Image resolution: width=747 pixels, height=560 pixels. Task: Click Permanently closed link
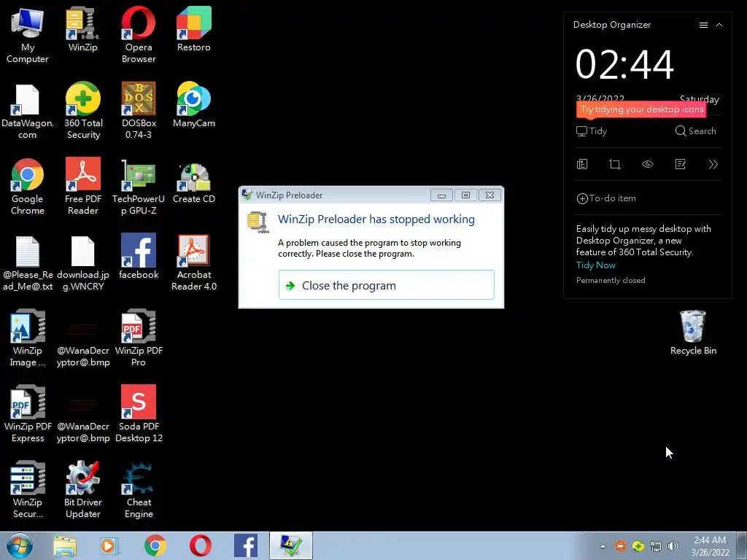pyautogui.click(x=611, y=281)
